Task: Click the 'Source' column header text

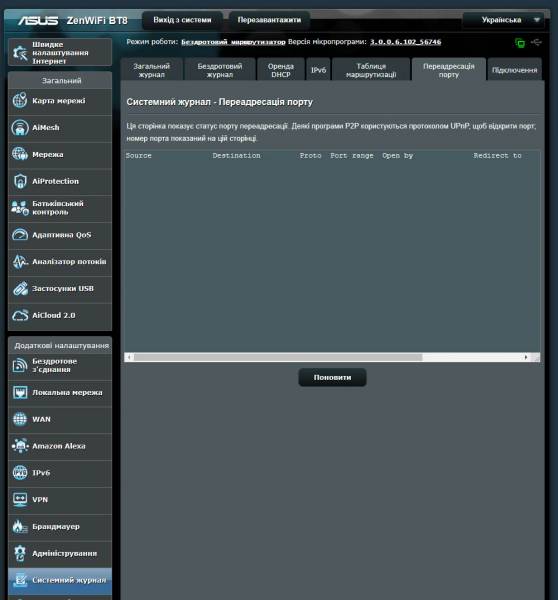Action: tap(139, 156)
